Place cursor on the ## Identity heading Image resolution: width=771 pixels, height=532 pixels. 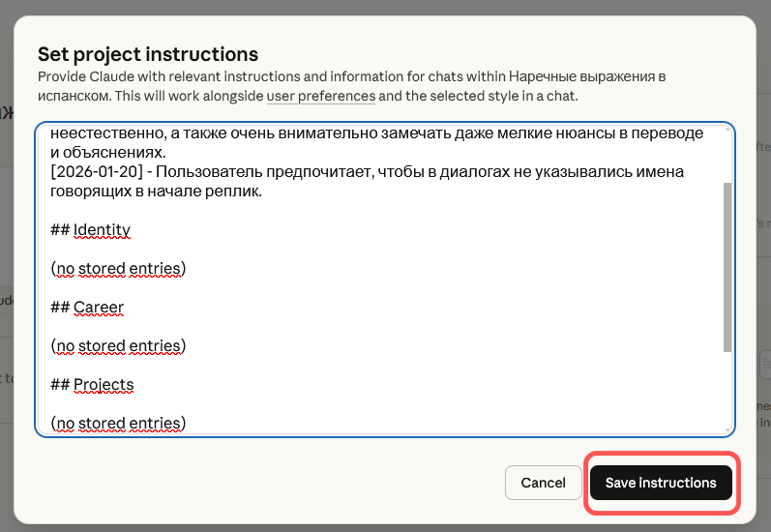(101, 230)
